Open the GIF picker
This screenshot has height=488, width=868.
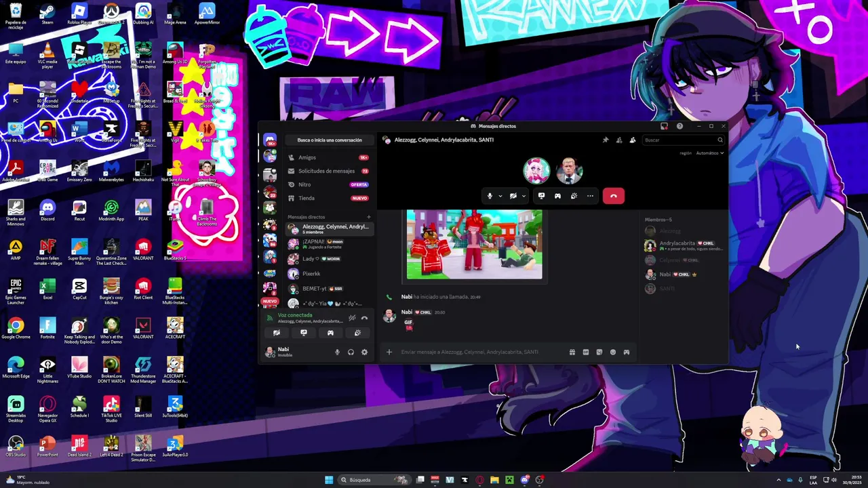tap(586, 352)
